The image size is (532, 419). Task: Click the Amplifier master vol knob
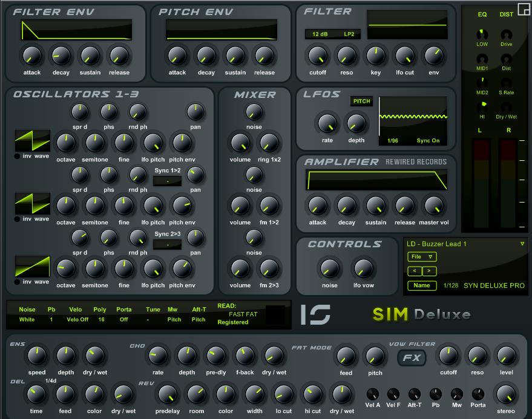pyautogui.click(x=433, y=206)
